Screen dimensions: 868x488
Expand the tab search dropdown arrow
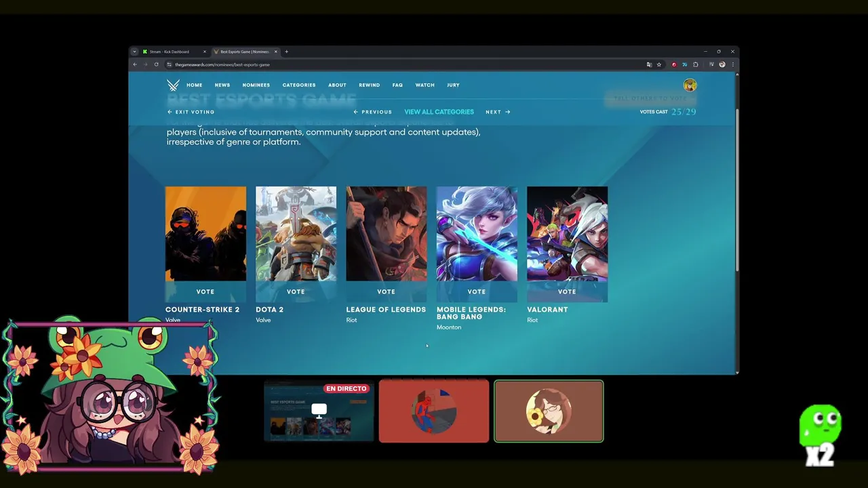click(x=134, y=52)
